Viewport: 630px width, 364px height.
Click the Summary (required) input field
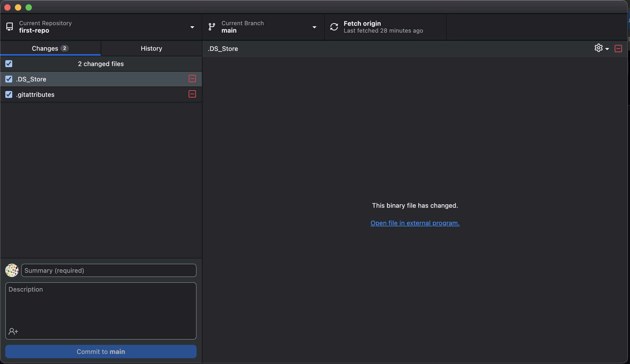[x=109, y=270]
